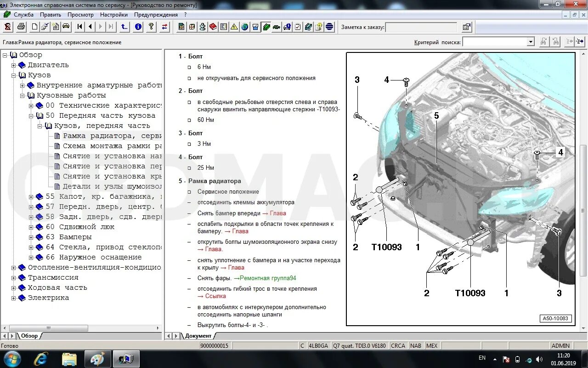The width and height of the screenshot is (588, 368).
Task: Click the Заметка к заказу input field
Action: [x=421, y=27]
